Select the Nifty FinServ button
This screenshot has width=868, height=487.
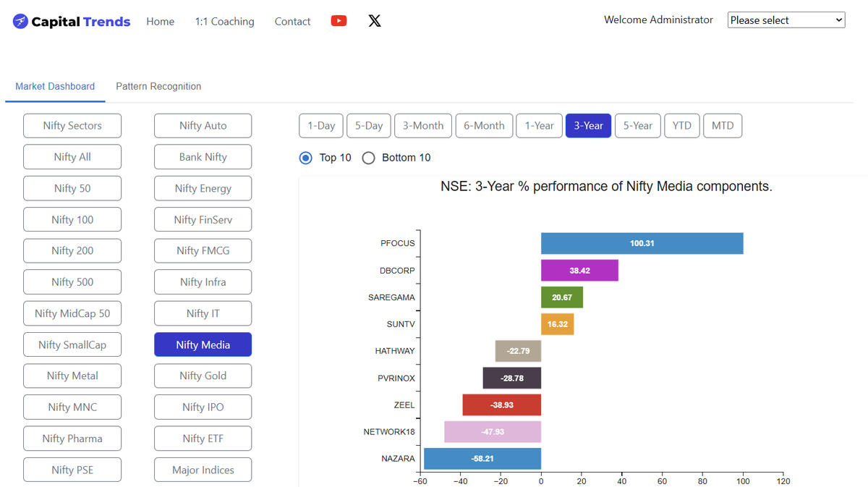pyautogui.click(x=203, y=219)
